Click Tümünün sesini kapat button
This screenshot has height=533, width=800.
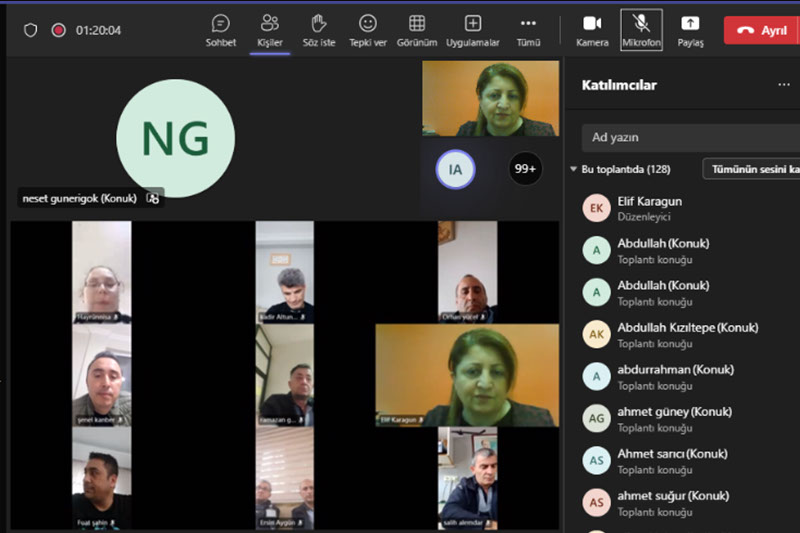[755, 169]
